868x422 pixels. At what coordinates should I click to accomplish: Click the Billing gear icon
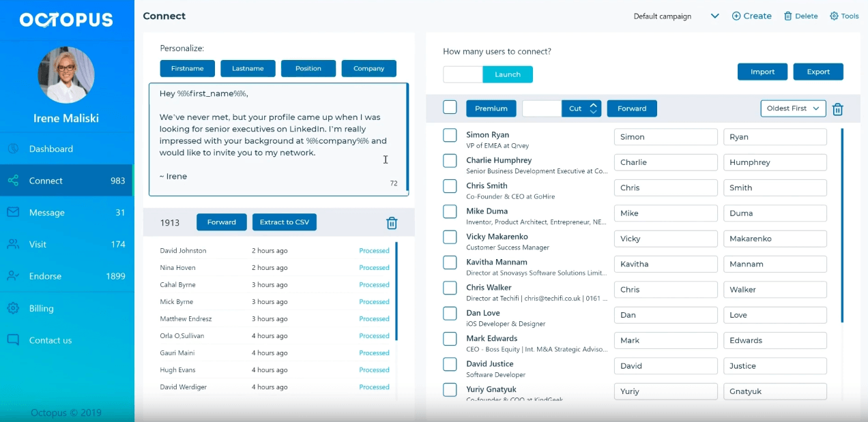pos(13,308)
